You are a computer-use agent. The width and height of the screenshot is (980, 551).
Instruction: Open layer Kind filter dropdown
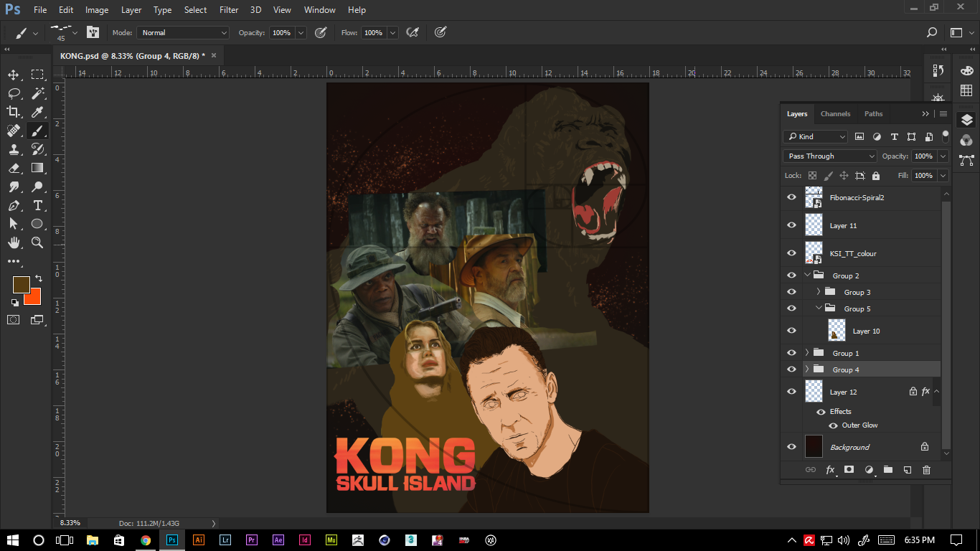pyautogui.click(x=816, y=136)
